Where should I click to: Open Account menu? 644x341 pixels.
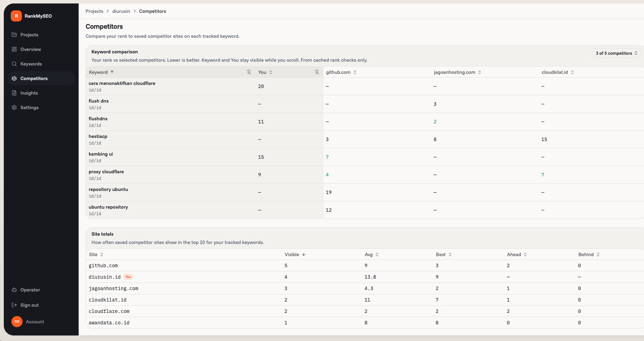(41, 322)
